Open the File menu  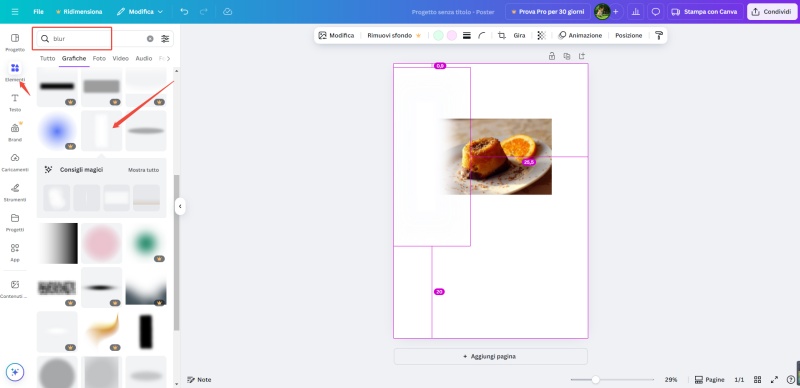tap(38, 11)
